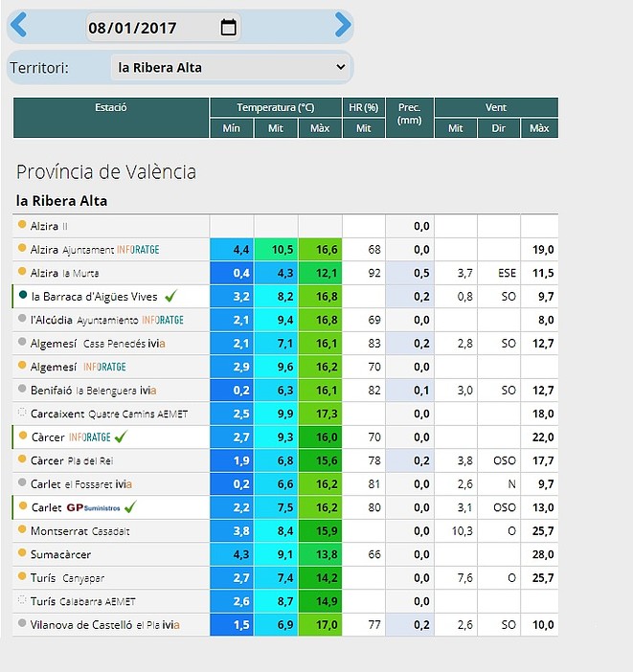This screenshot has width=633, height=672.
Task: Open Algemesí Casa Penedés ivia station
Action: tap(98, 344)
